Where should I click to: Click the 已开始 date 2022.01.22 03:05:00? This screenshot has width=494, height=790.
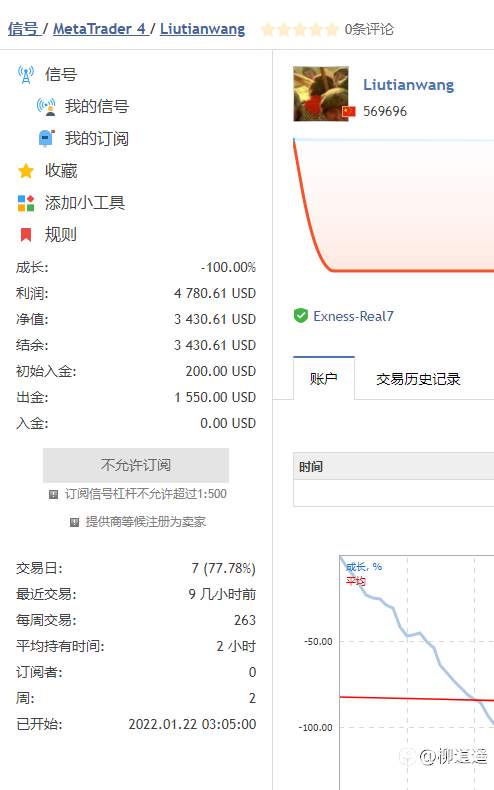click(x=192, y=725)
